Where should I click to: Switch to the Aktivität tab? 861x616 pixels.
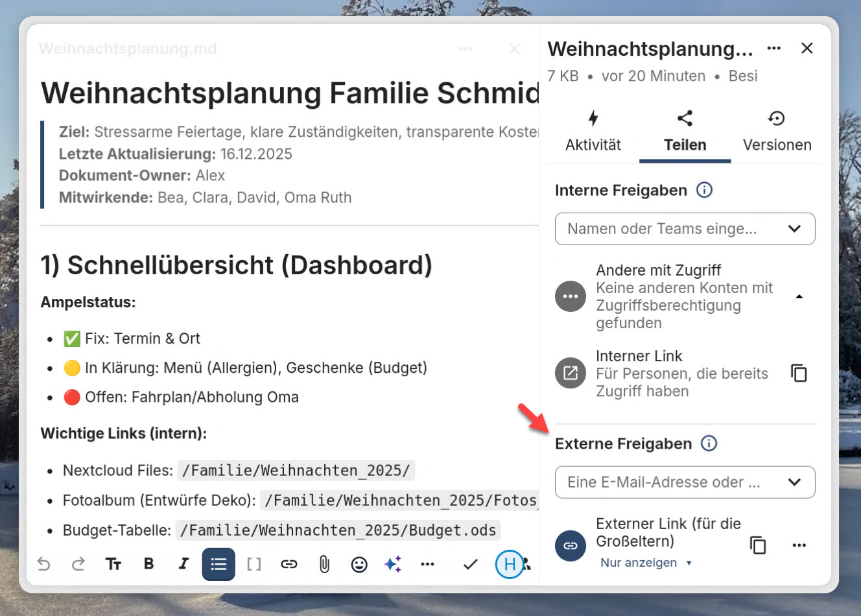pos(593,131)
